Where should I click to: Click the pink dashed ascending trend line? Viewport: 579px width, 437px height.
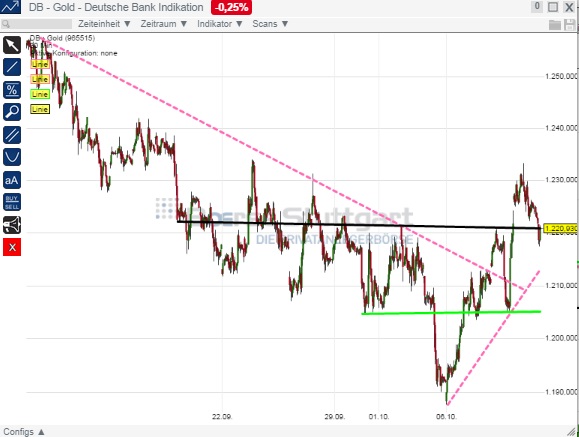coord(493,338)
